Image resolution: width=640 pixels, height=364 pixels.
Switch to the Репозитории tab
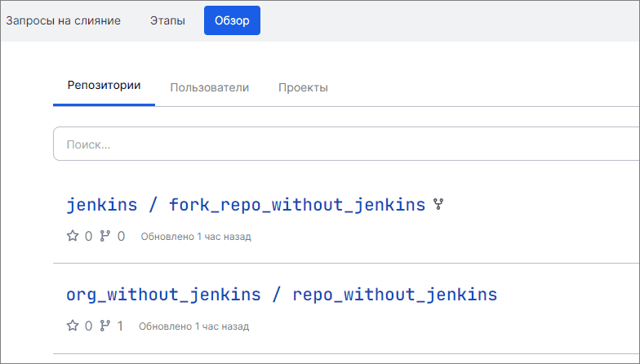(104, 85)
